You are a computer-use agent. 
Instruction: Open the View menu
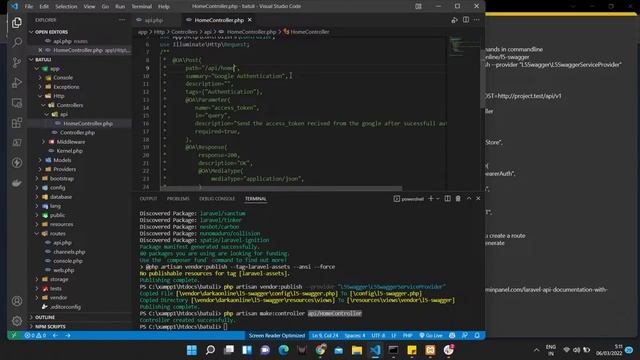89,7
